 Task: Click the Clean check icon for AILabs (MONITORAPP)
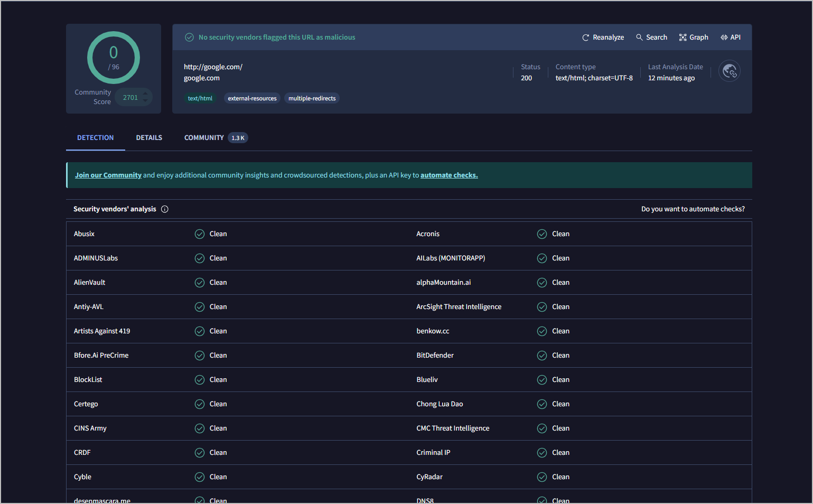(542, 258)
